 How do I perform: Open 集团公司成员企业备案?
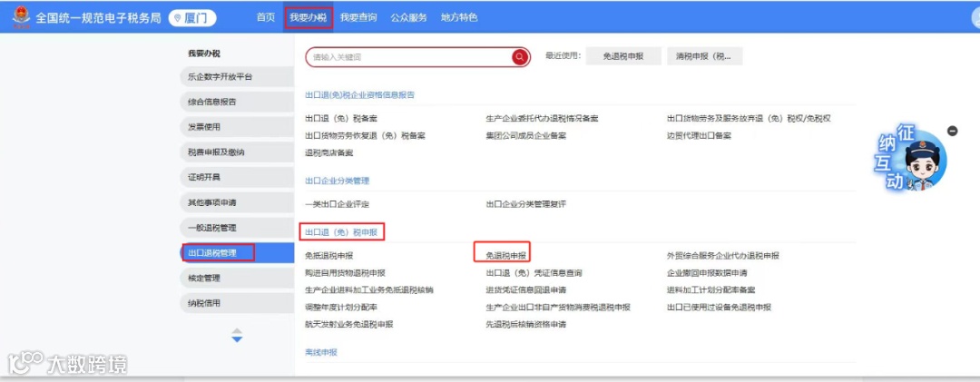point(526,136)
